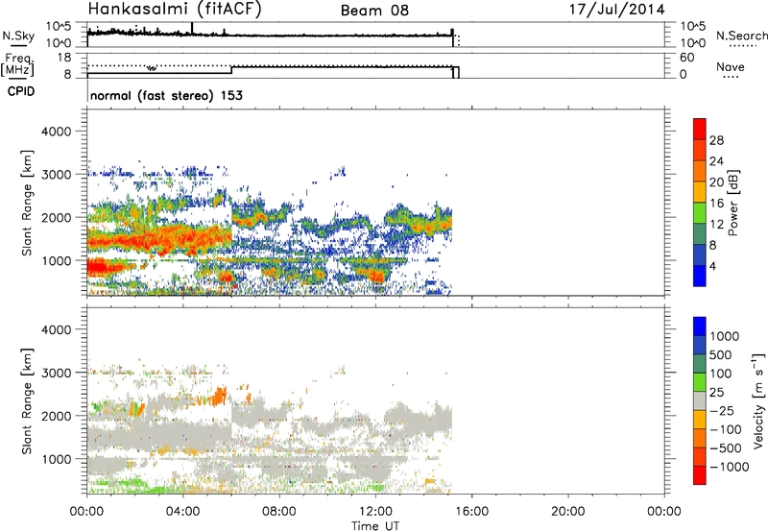Click '1000' on the velocity colorbar

725,336
